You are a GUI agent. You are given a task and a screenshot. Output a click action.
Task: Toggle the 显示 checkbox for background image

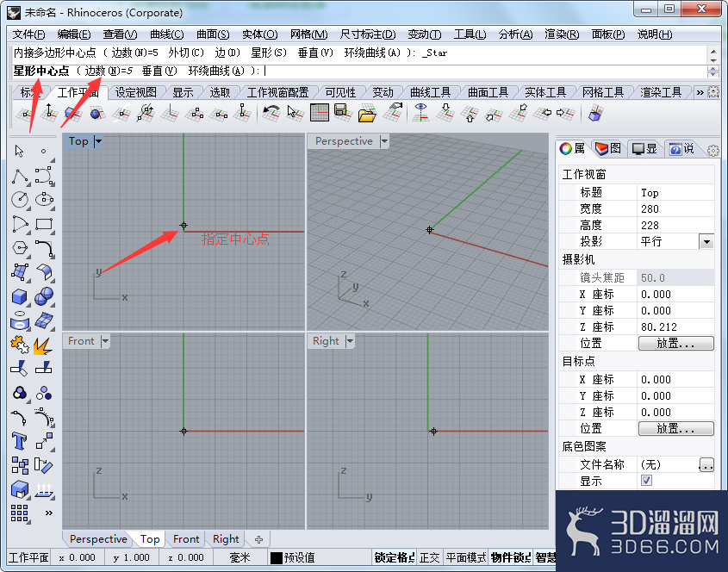click(646, 480)
